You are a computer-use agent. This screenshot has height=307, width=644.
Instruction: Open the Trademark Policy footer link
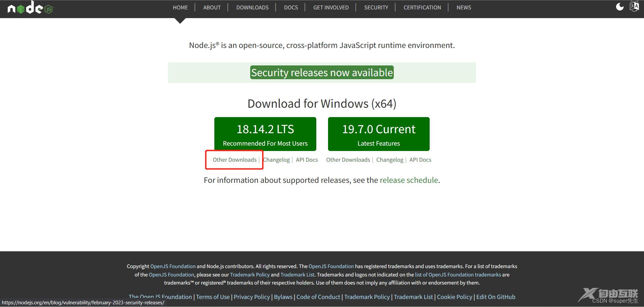coord(367,297)
